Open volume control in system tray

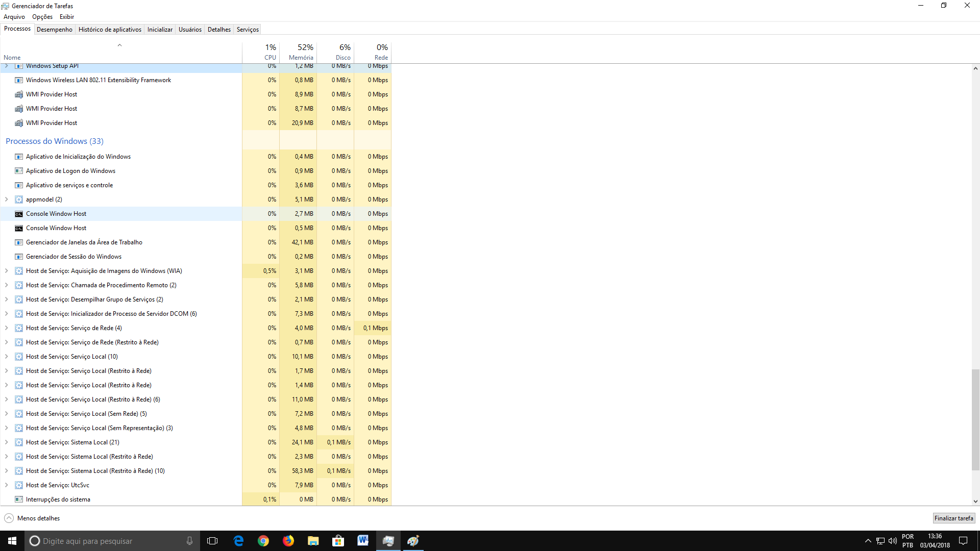click(x=893, y=541)
